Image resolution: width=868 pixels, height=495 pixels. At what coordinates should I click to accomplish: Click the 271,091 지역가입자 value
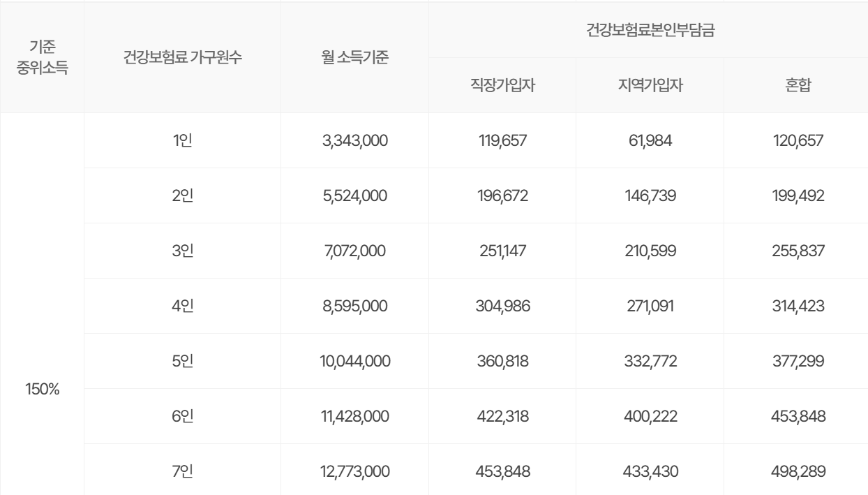[x=650, y=306]
